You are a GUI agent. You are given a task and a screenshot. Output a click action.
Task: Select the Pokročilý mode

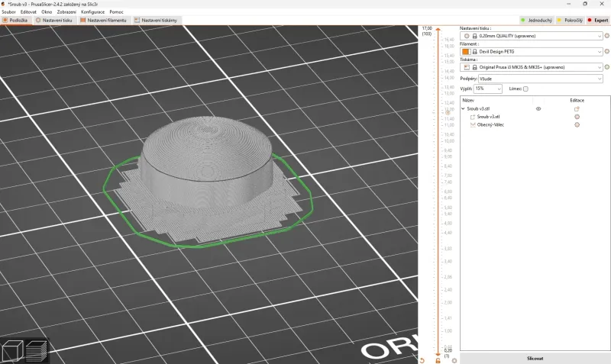570,21
